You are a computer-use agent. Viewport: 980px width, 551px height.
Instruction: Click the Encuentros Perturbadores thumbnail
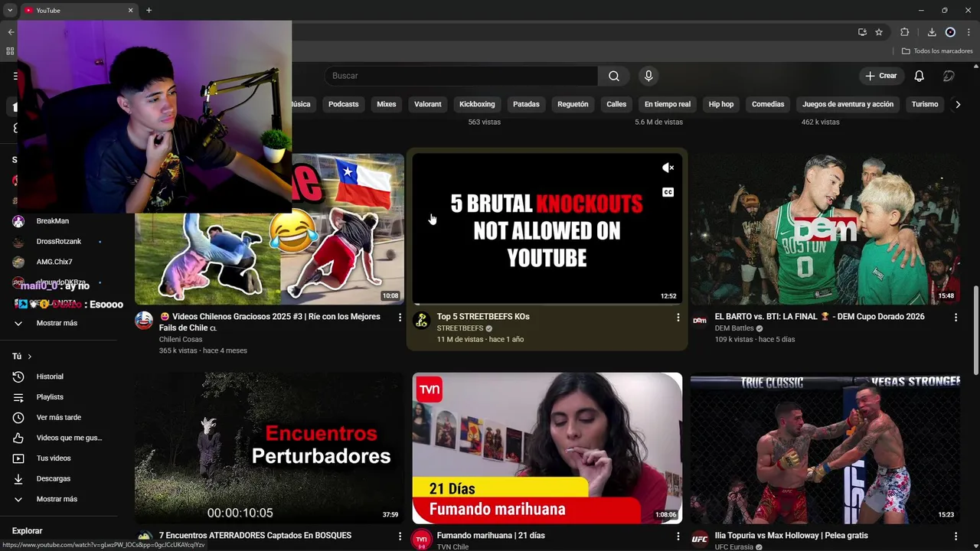tap(269, 448)
